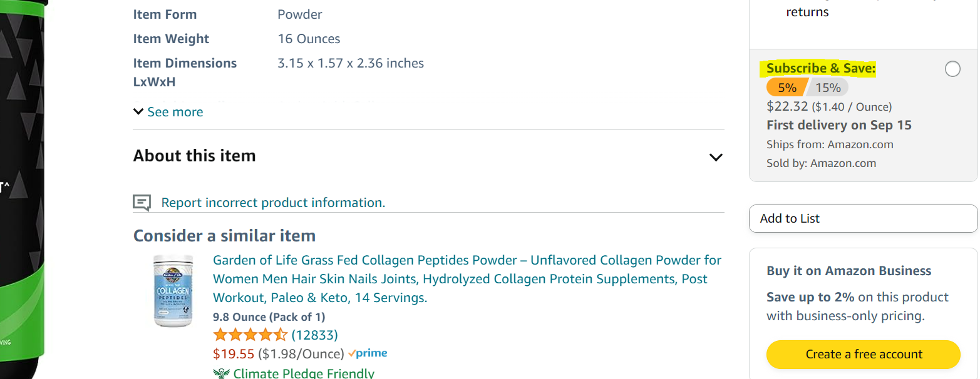Click the See more chevron icon
This screenshot has width=980, height=379.
point(138,111)
